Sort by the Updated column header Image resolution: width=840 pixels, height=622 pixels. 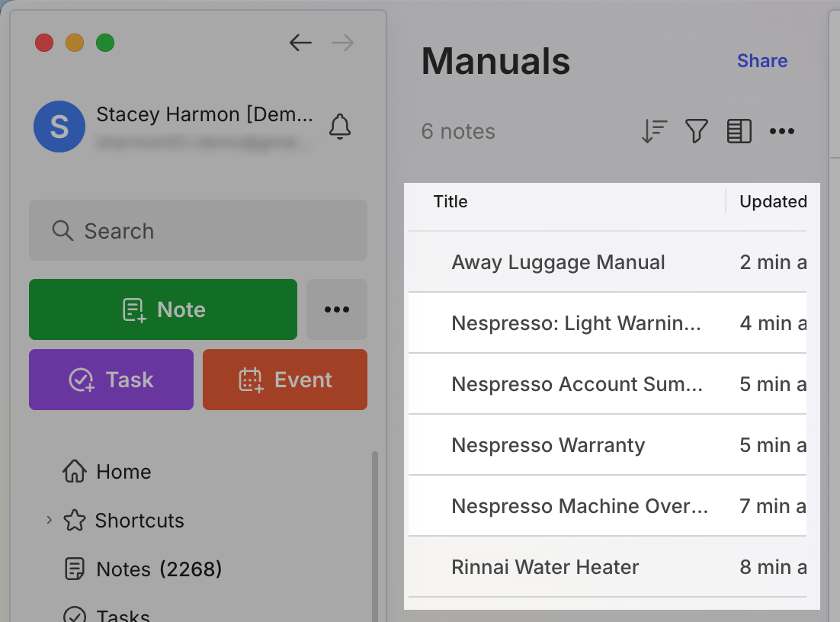[773, 201]
